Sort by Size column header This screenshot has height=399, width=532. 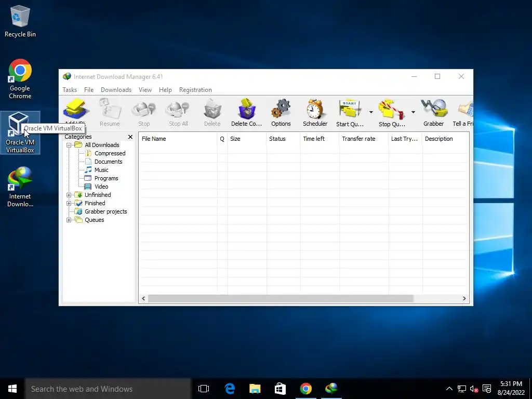click(x=247, y=139)
